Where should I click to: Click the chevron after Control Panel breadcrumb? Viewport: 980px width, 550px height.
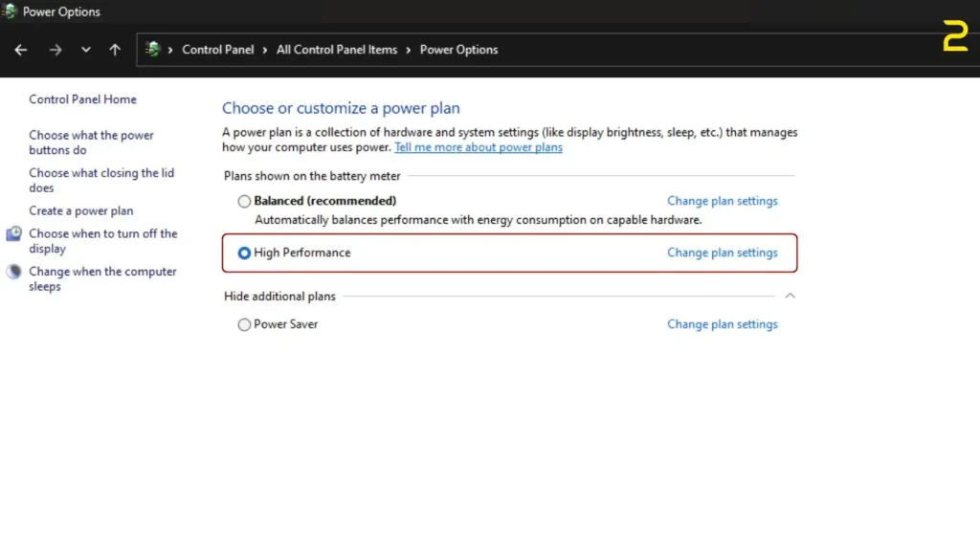[x=265, y=50]
